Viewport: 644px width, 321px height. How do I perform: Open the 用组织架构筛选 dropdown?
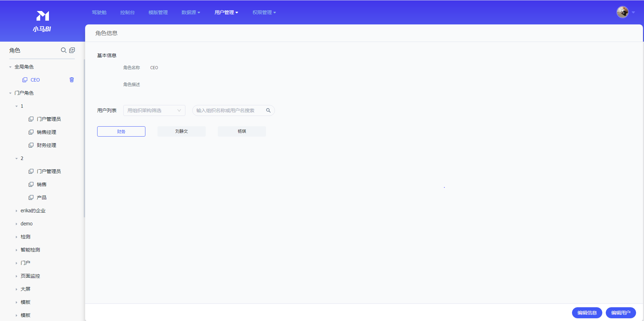154,110
